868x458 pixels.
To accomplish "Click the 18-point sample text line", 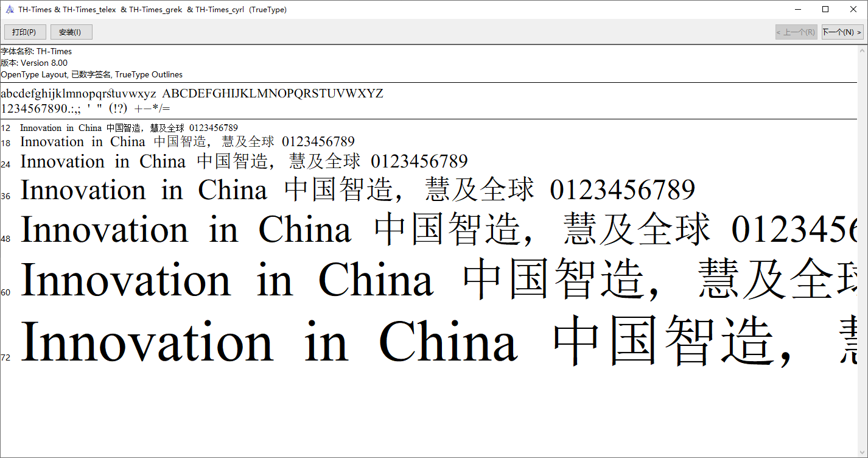I will point(187,142).
